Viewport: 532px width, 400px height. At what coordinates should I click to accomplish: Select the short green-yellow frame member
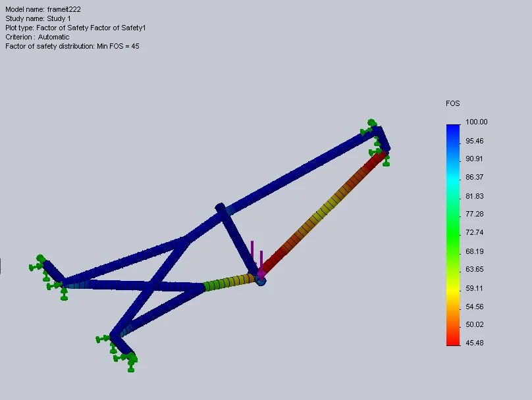[x=229, y=283]
